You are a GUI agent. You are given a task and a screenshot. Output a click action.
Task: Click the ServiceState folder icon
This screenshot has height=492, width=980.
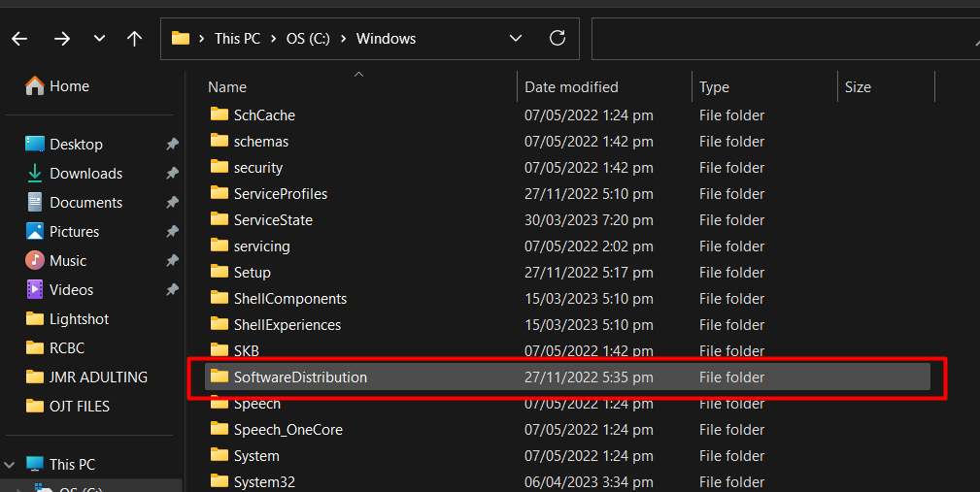(220, 219)
